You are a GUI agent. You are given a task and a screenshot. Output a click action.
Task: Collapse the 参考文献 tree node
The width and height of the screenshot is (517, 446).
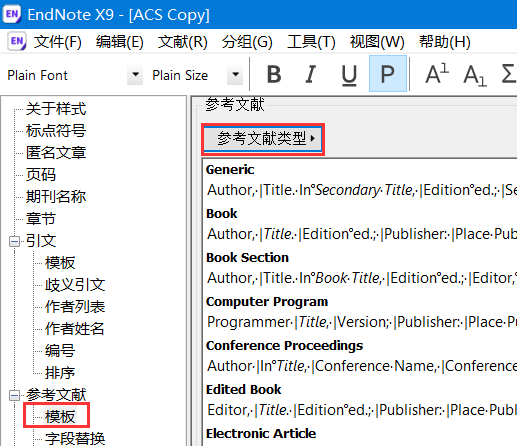(x=14, y=395)
